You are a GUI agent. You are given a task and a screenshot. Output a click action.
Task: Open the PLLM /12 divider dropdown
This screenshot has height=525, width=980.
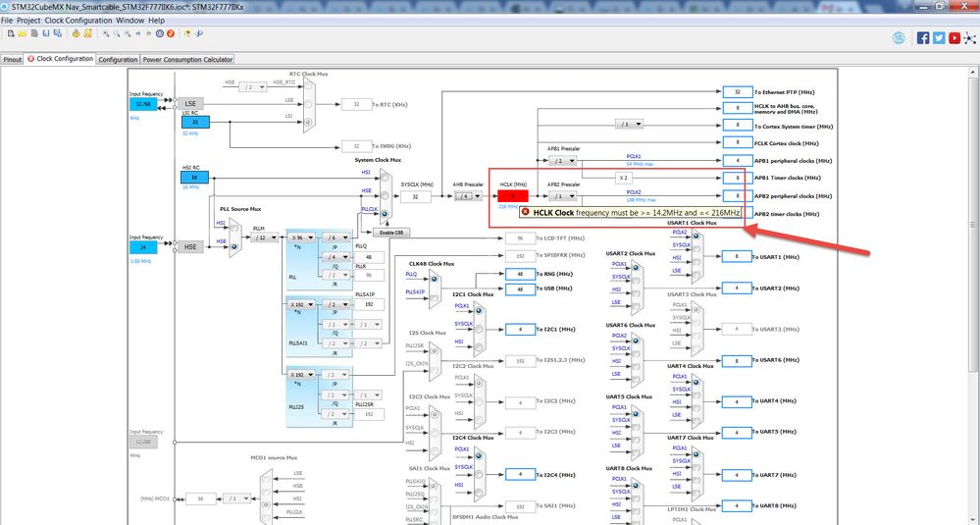tap(265, 237)
